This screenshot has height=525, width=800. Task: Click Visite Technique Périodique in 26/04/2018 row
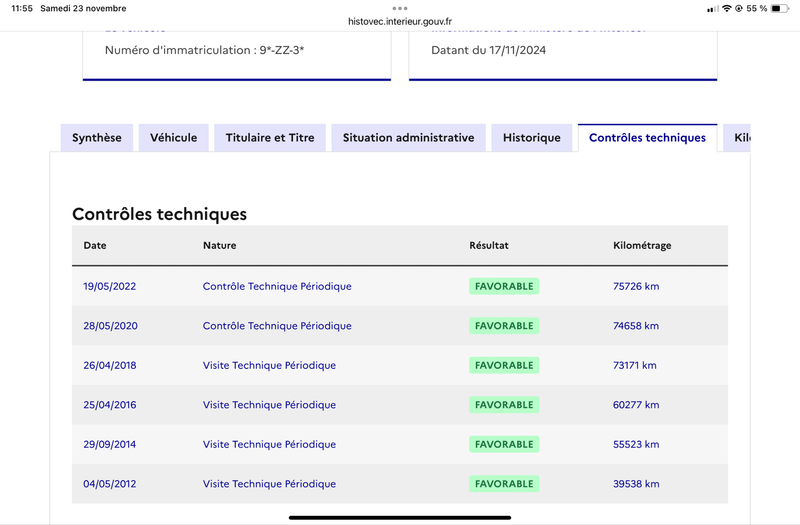[x=269, y=365]
